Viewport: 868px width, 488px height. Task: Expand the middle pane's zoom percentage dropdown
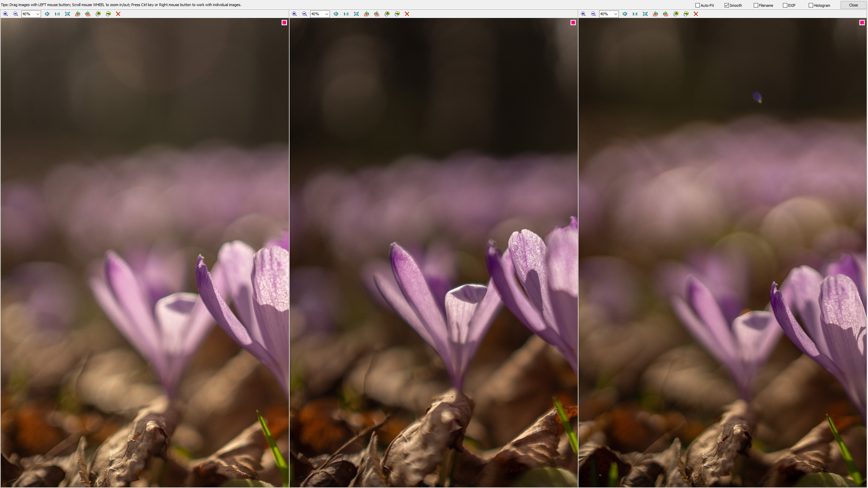coord(327,14)
